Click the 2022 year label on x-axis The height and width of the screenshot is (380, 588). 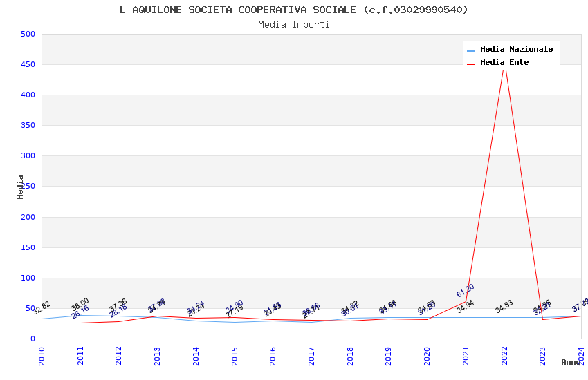[x=504, y=356]
